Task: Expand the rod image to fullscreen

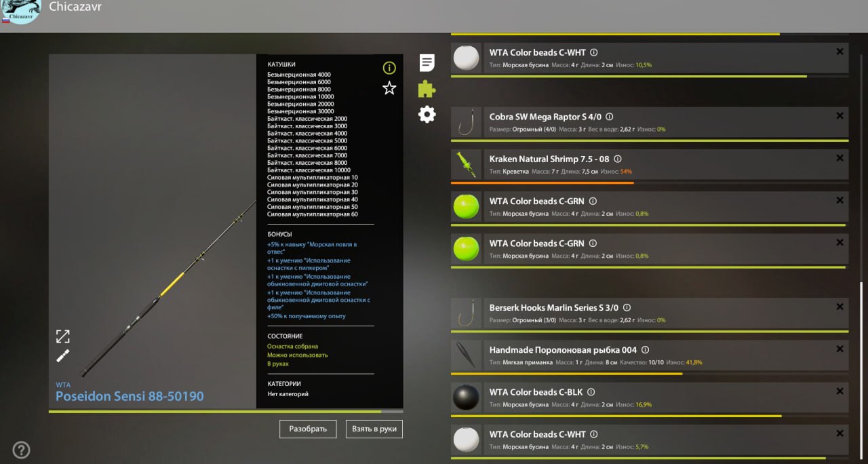Action: [62, 336]
